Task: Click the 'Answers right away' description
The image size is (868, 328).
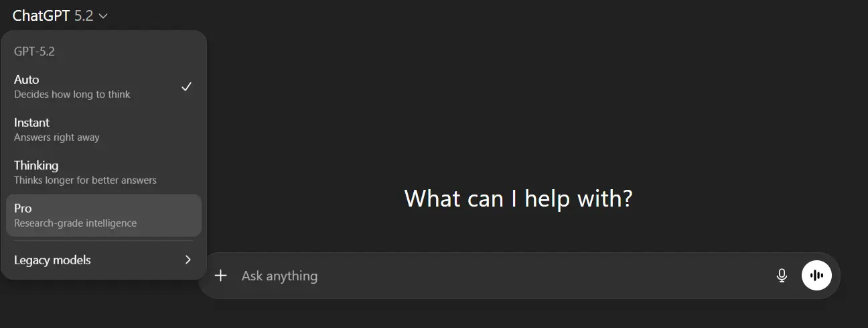Action: pyautogui.click(x=57, y=138)
